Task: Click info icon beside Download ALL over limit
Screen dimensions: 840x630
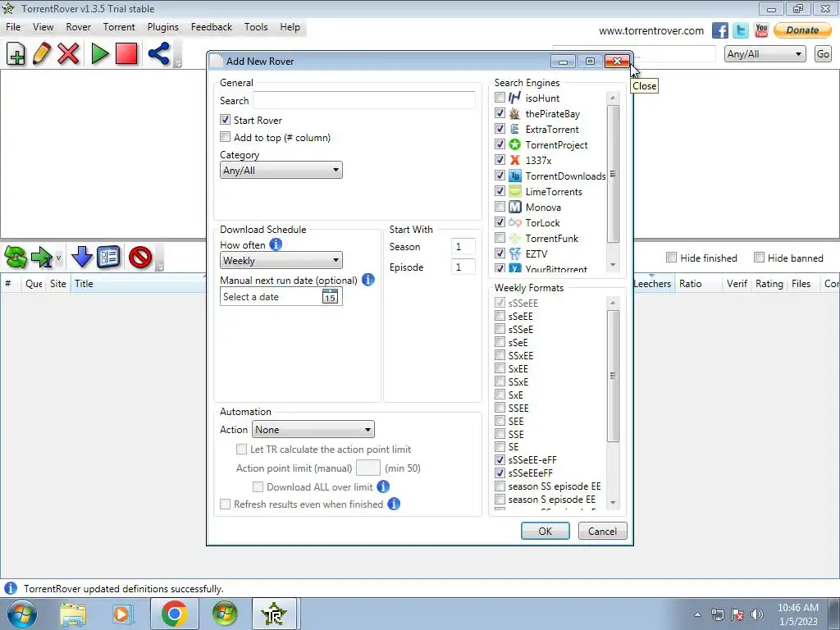Action: click(383, 486)
